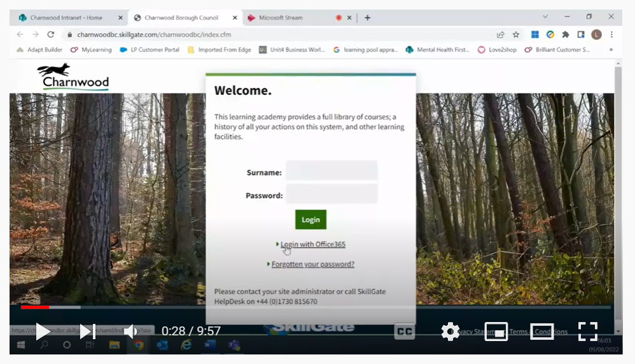Open Forgotten your password link
Image resolution: width=635 pixels, height=364 pixels.
pos(312,264)
